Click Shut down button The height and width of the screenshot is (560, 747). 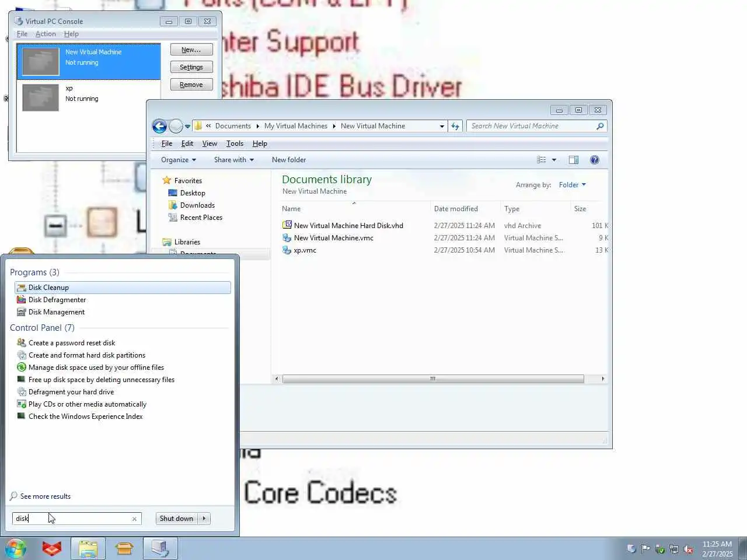coord(176,519)
